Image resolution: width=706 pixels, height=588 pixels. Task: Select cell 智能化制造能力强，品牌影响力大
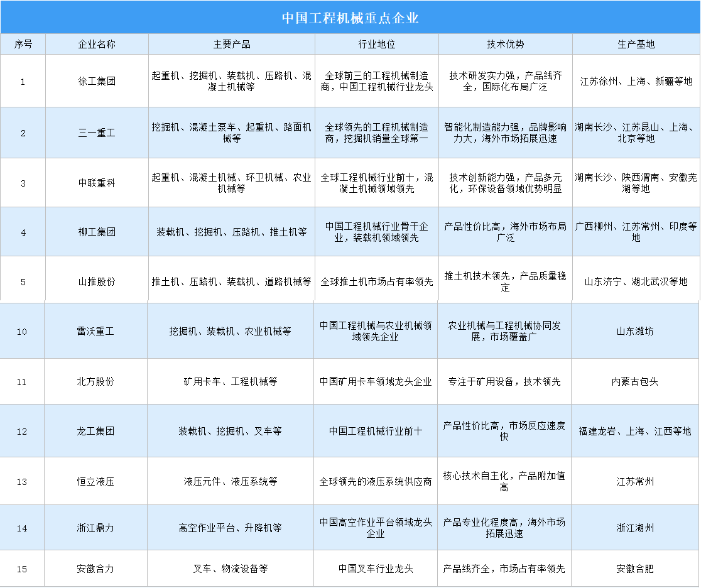pos(506,133)
